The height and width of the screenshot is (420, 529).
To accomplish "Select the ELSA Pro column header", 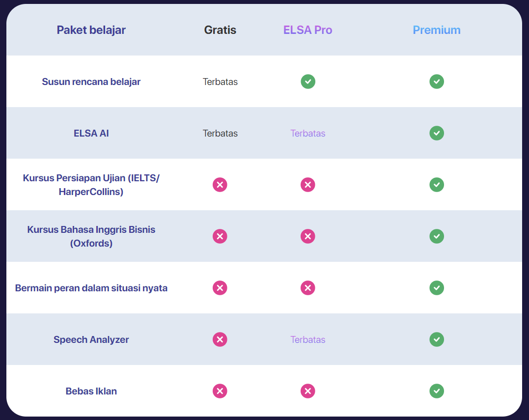I will (x=308, y=30).
